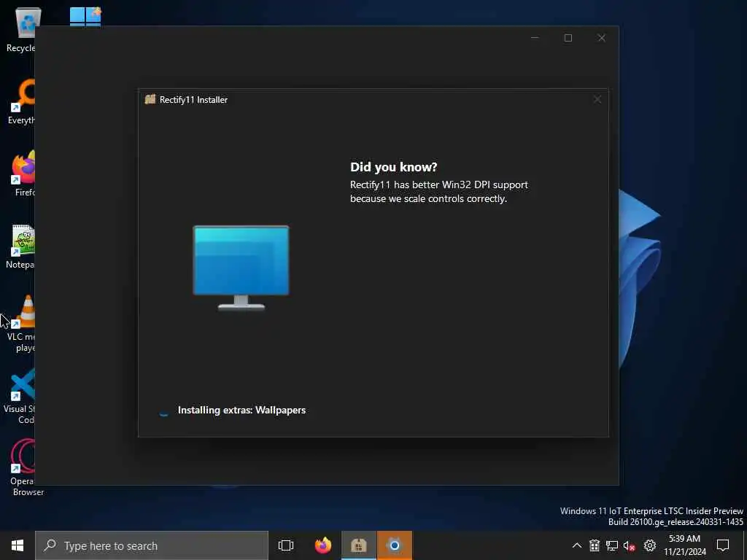Maximize the dark background window

pos(568,38)
